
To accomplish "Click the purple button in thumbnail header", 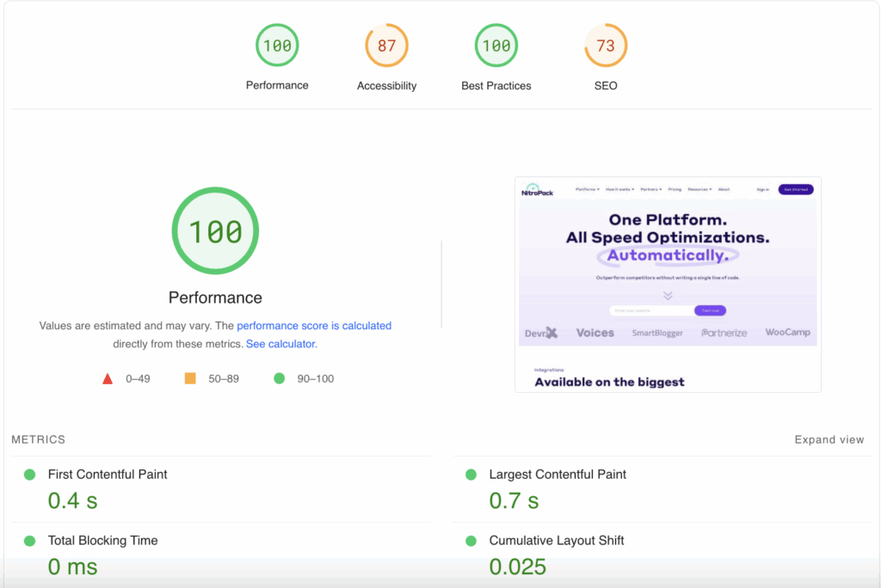I will (x=796, y=189).
